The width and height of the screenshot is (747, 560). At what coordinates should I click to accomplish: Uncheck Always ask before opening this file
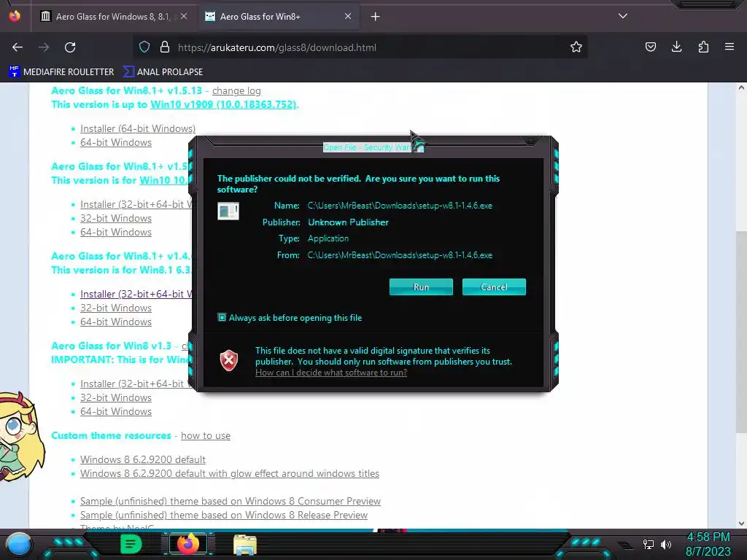222,318
